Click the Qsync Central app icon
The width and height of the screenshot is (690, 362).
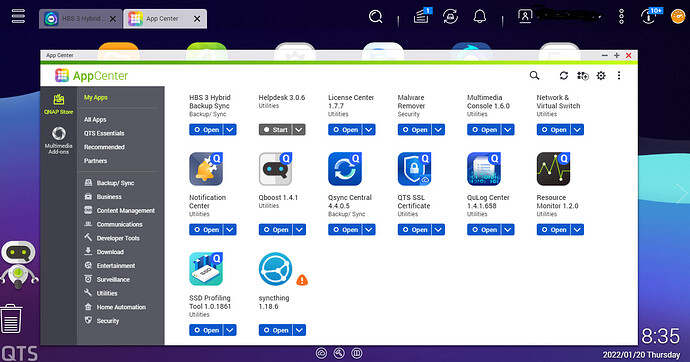[345, 169]
